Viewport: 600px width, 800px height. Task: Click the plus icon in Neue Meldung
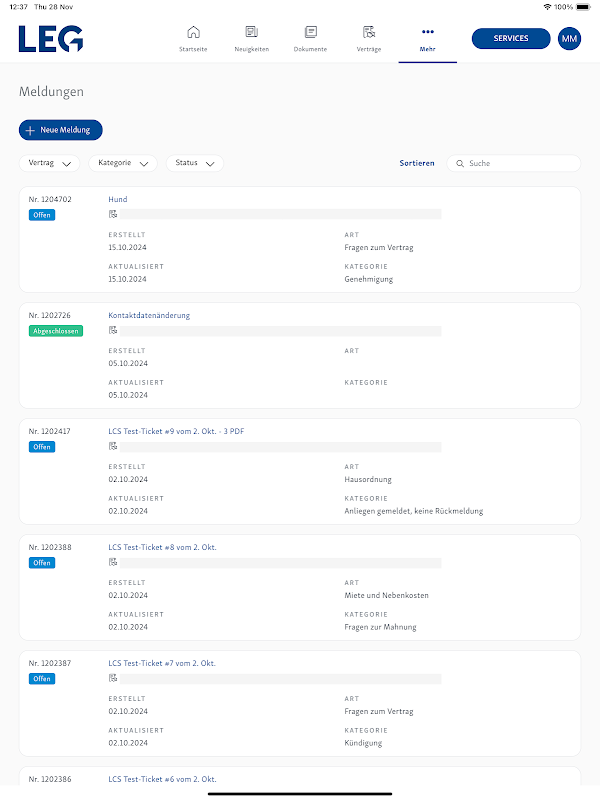tap(30, 131)
